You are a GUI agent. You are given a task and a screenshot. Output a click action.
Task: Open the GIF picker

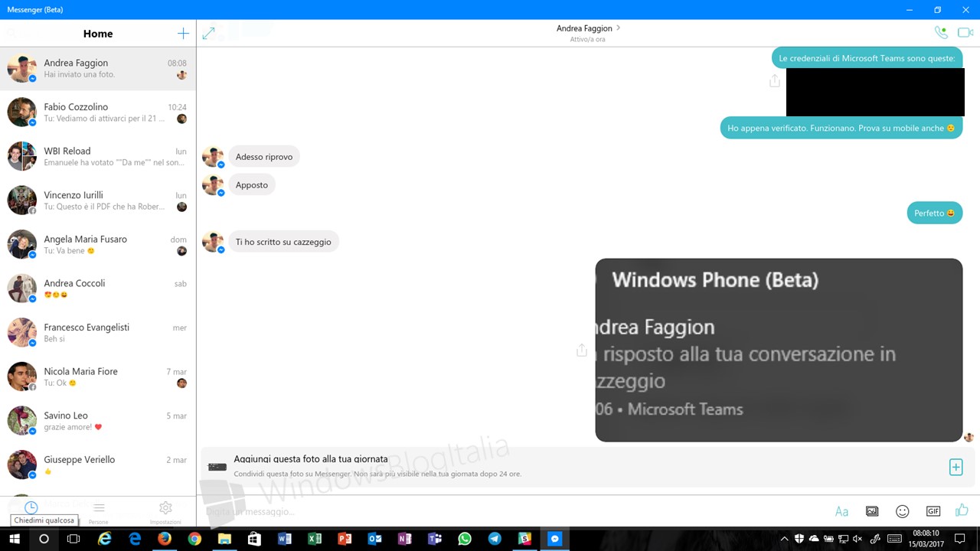pyautogui.click(x=933, y=511)
